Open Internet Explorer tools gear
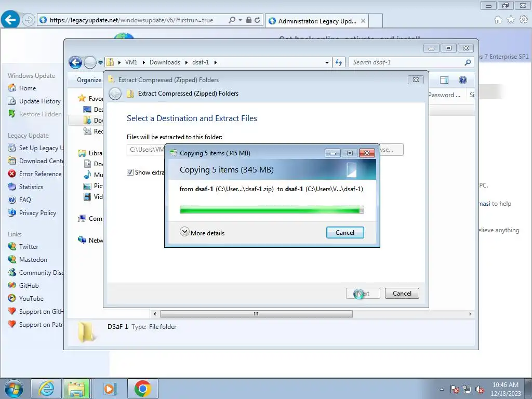Screen dimensions: 532x399 [524, 20]
